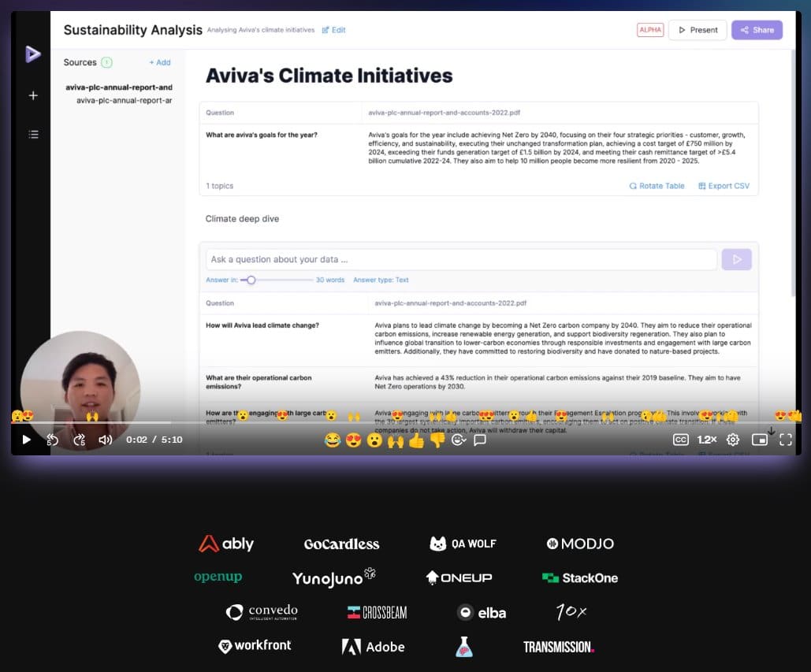Open the 1.2x playback speed menu
Screen dimensions: 811x672
point(707,440)
